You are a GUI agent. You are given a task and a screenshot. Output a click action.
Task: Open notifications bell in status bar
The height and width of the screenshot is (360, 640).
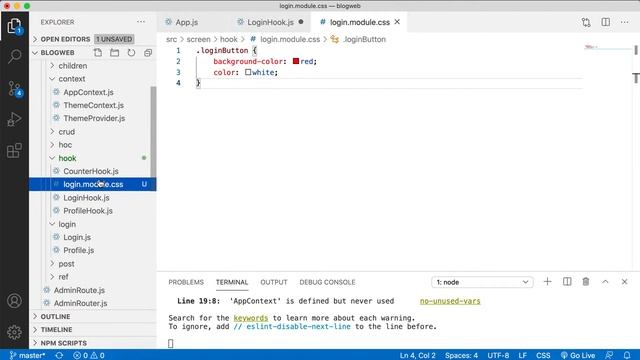coord(627,356)
